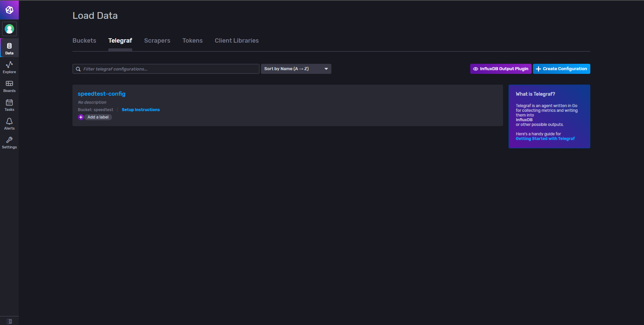This screenshot has width=644, height=325.
Task: Focus the Filter telegraf configurations field
Action: point(166,69)
